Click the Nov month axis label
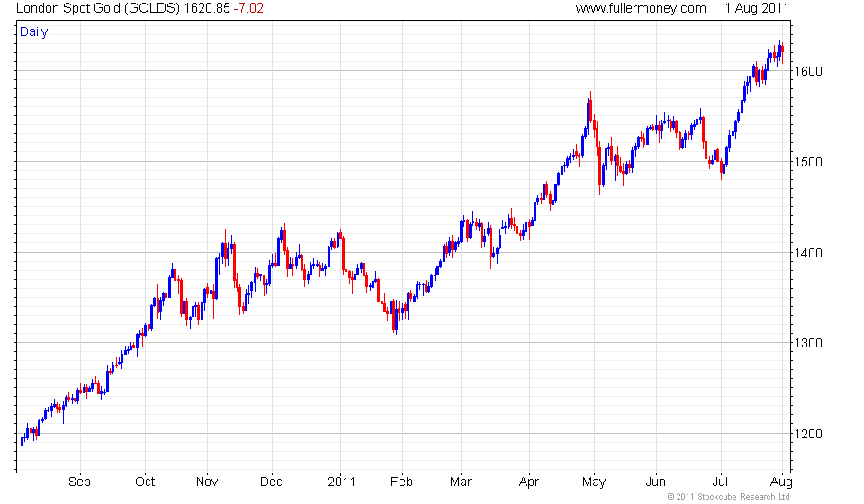Image resolution: width=864 pixels, height=504 pixels. click(207, 481)
